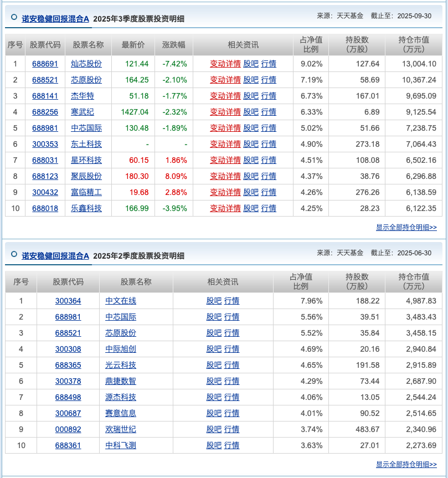Open stock code 000892 link

[x=68, y=429]
